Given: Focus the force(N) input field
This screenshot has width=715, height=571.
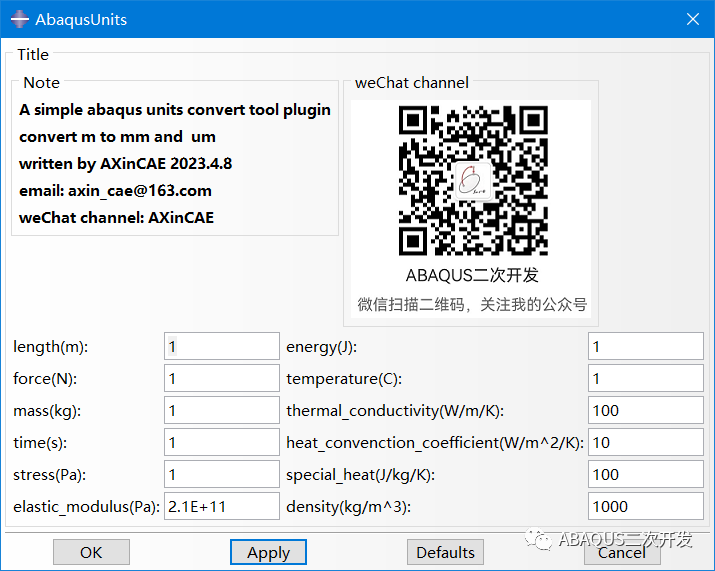Looking at the screenshot, I should click(222, 378).
